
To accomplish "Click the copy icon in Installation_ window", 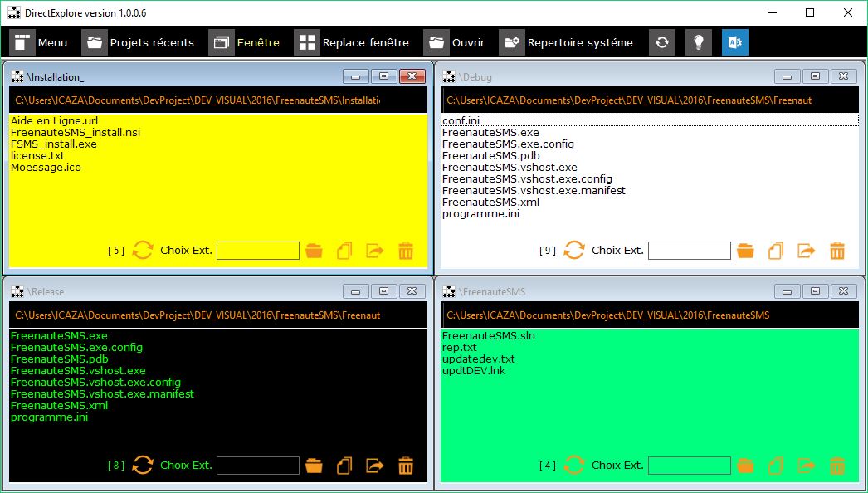I will [x=344, y=251].
